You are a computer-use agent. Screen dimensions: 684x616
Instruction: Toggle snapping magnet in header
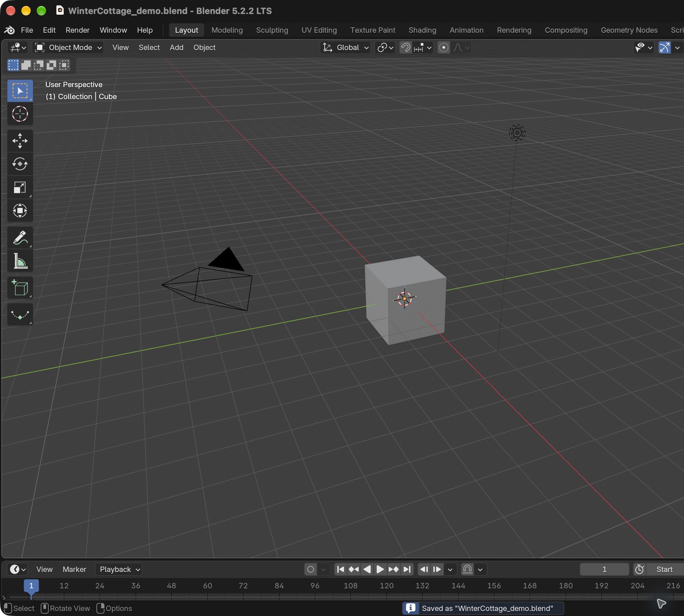(x=405, y=48)
